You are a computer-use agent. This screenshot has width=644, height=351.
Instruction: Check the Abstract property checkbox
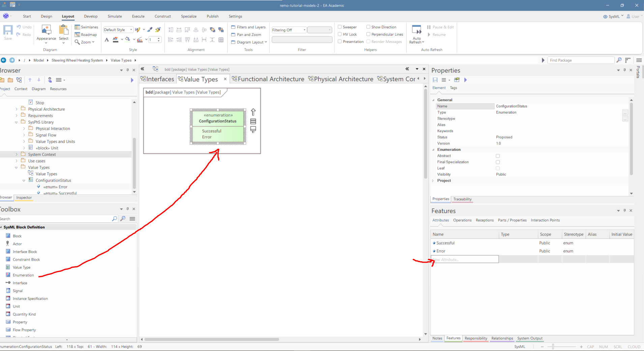pyautogui.click(x=498, y=156)
